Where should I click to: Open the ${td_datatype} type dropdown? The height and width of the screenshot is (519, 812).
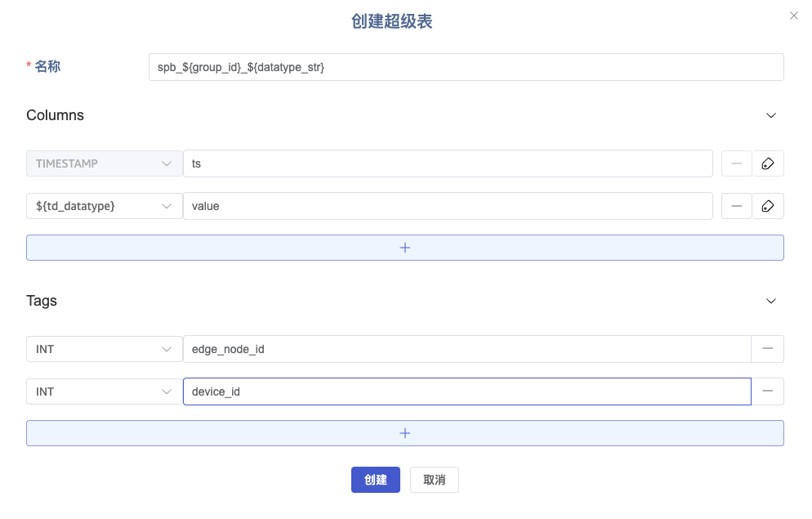(x=104, y=206)
